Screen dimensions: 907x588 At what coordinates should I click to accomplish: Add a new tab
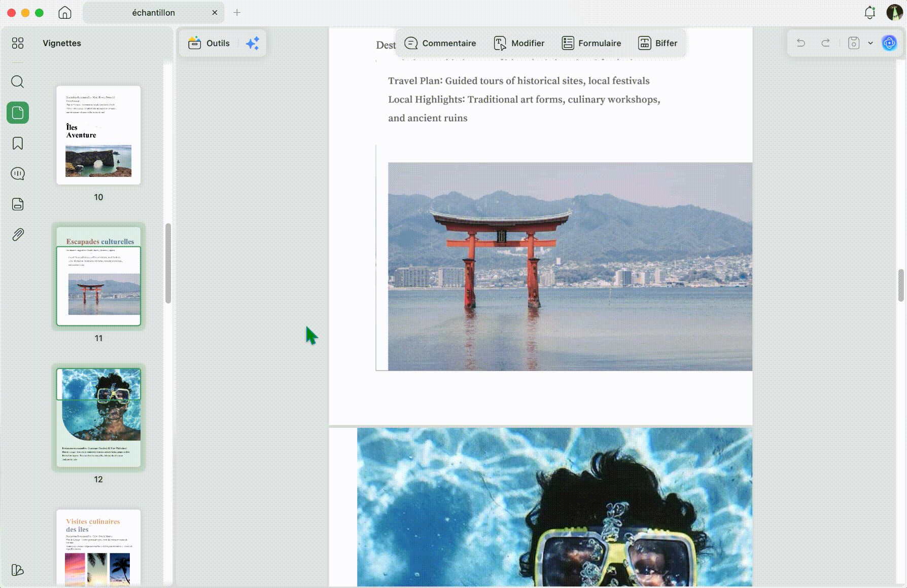click(237, 13)
